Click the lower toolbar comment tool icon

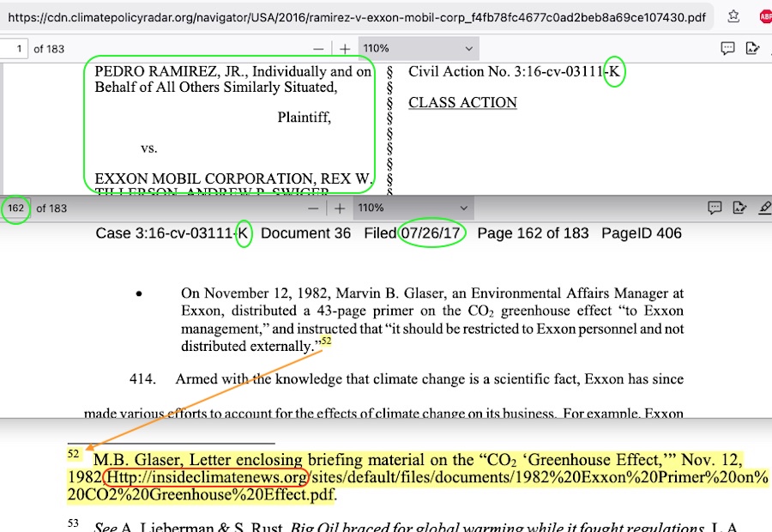tap(715, 208)
